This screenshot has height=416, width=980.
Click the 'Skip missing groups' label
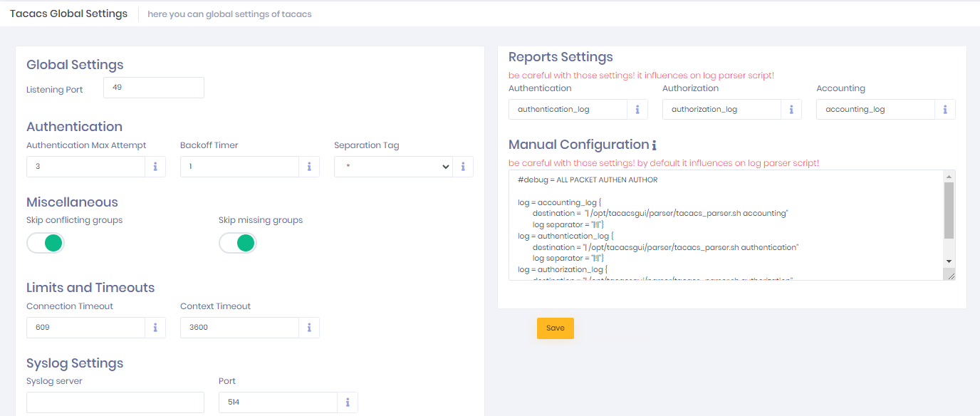pos(261,220)
